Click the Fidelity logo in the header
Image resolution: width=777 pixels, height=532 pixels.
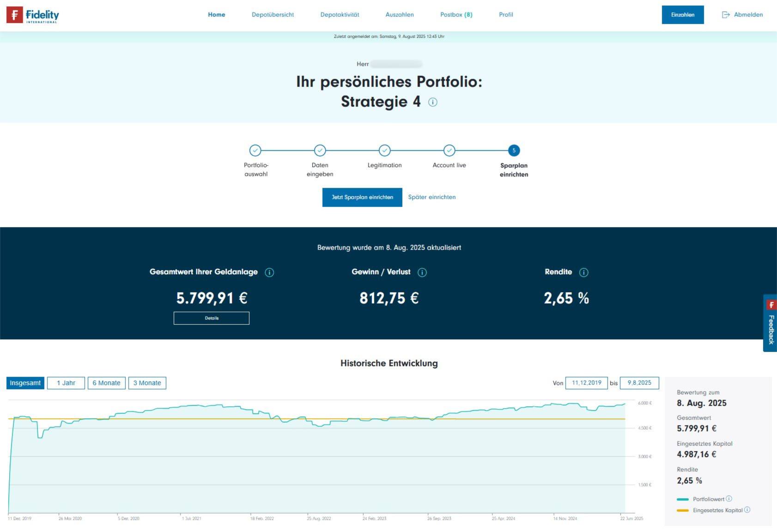(x=32, y=15)
